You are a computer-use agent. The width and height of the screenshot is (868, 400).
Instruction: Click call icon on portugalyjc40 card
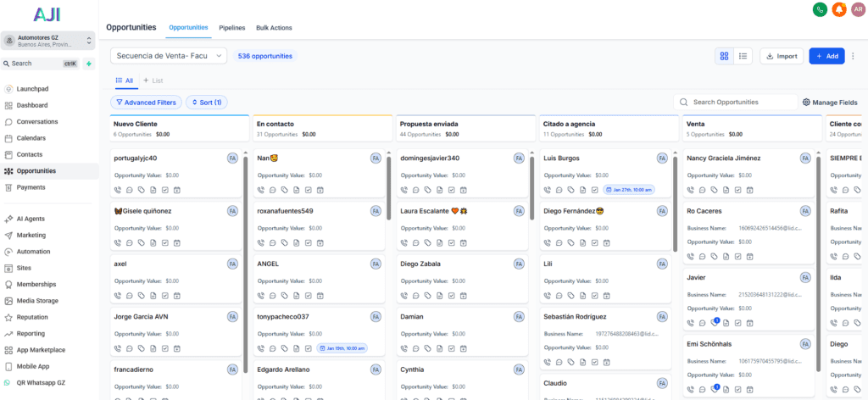[x=118, y=190]
